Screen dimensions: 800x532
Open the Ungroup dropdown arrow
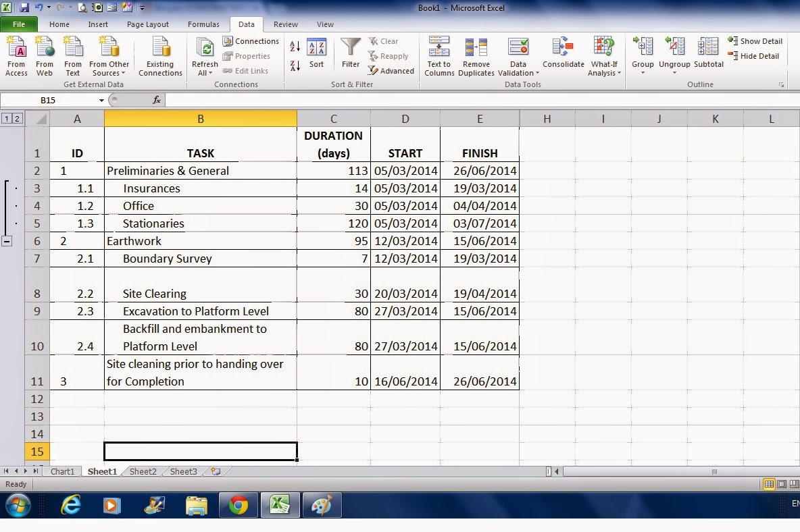[674, 73]
